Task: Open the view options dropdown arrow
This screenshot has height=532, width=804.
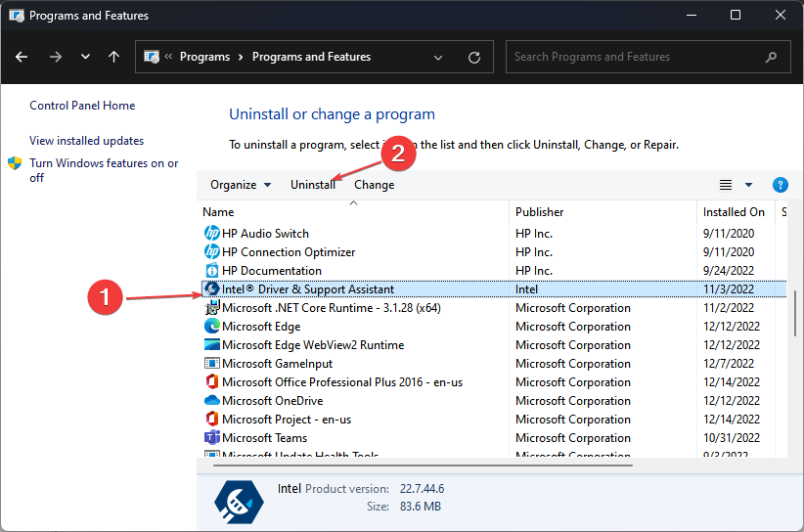Action: (748, 185)
